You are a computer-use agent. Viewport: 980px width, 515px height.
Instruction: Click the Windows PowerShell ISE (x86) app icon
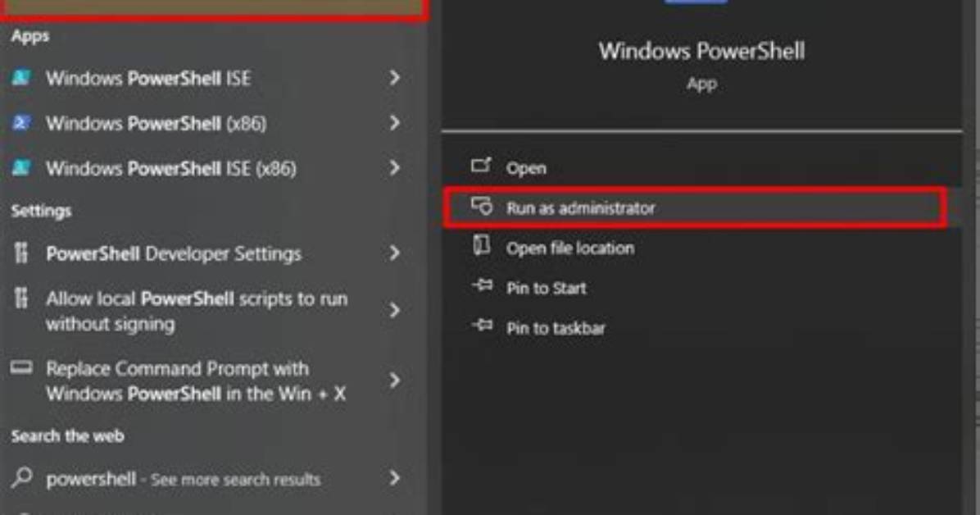point(20,168)
